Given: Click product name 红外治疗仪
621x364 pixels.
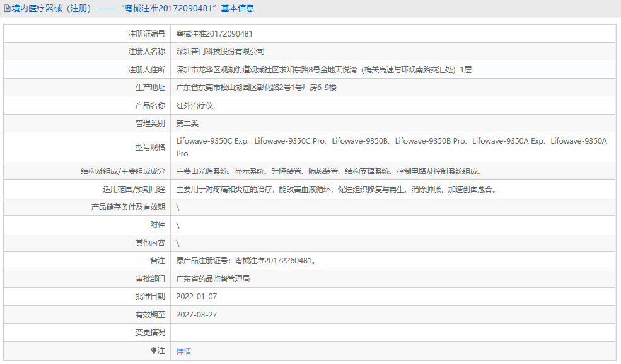Looking at the screenshot, I should pos(191,106).
